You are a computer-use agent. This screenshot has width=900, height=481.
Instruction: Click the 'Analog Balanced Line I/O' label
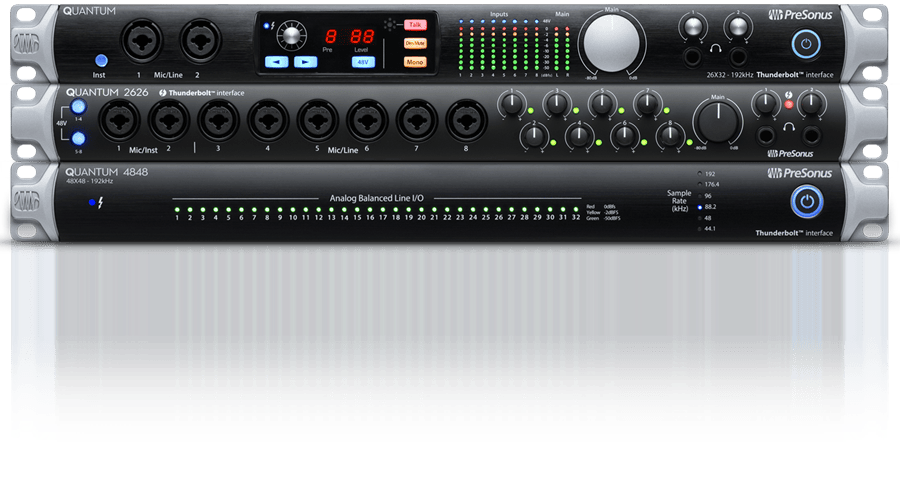coord(377,198)
